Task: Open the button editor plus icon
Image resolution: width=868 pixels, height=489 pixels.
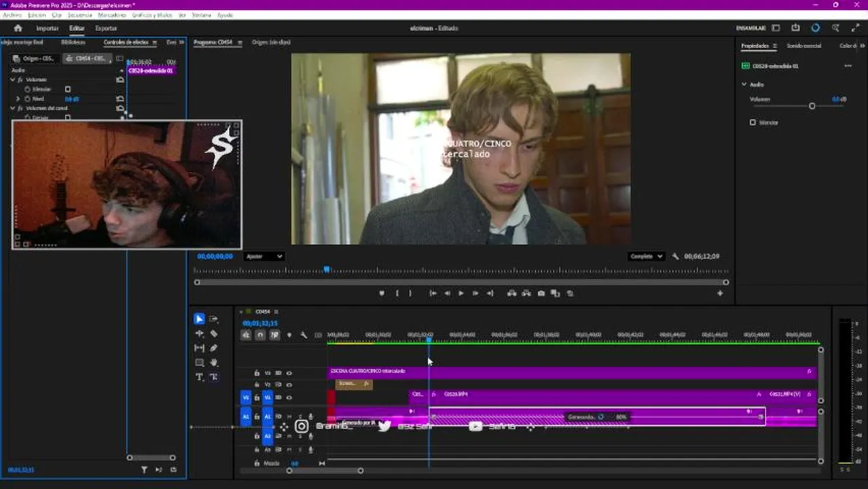Action: pos(720,293)
